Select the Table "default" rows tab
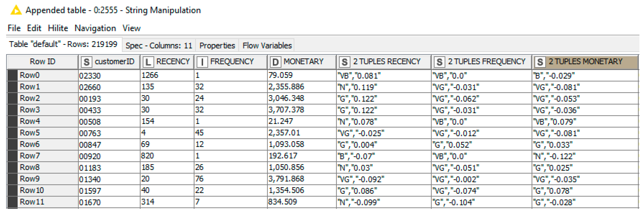Viewport: 644px width, 215px height. [63, 44]
